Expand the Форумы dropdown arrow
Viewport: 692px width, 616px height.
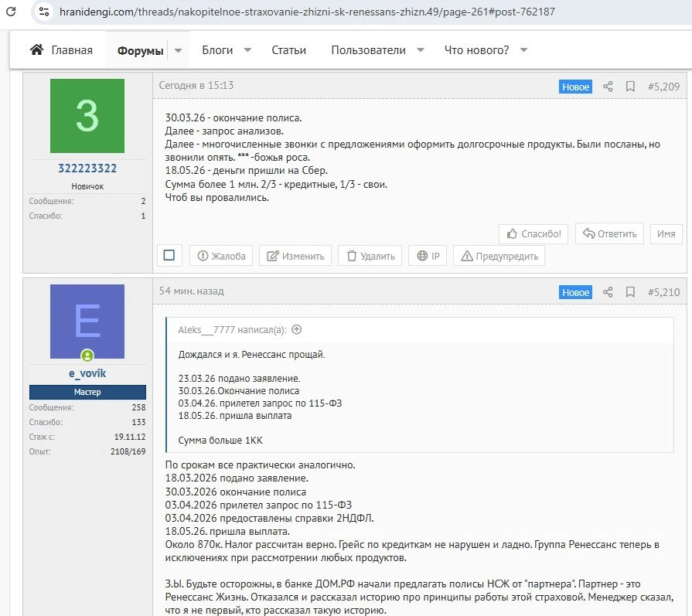[179, 50]
